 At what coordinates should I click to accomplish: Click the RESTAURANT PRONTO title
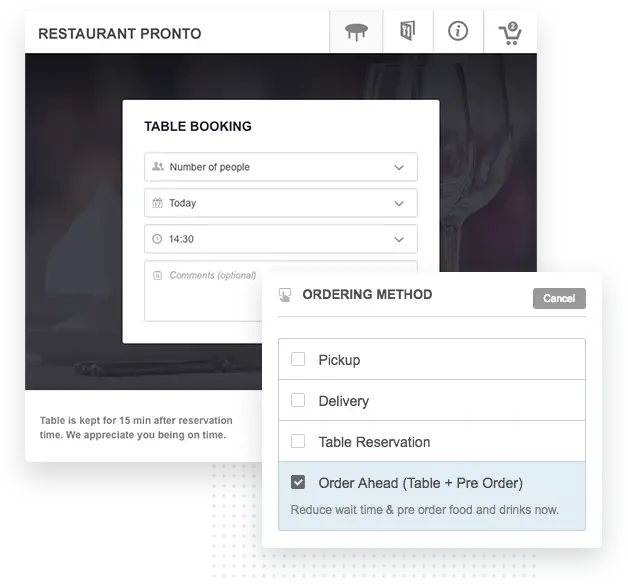coord(120,34)
